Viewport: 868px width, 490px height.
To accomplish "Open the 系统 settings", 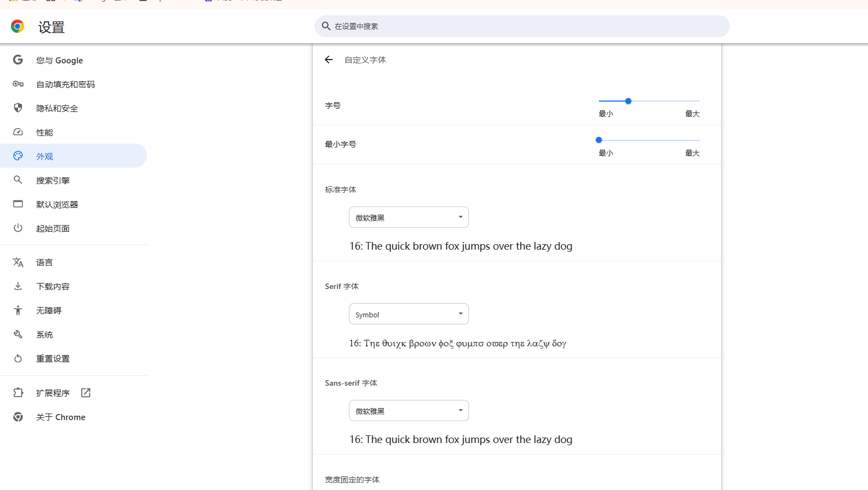I will (74, 334).
